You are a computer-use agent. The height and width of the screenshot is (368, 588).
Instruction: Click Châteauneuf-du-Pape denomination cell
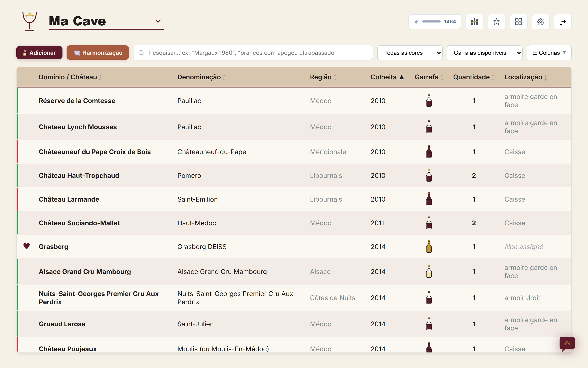(x=212, y=152)
